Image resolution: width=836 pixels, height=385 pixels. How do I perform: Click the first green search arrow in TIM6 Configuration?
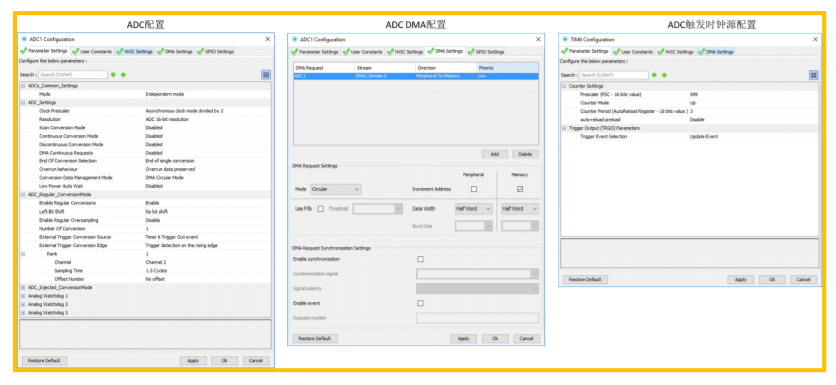(x=654, y=75)
